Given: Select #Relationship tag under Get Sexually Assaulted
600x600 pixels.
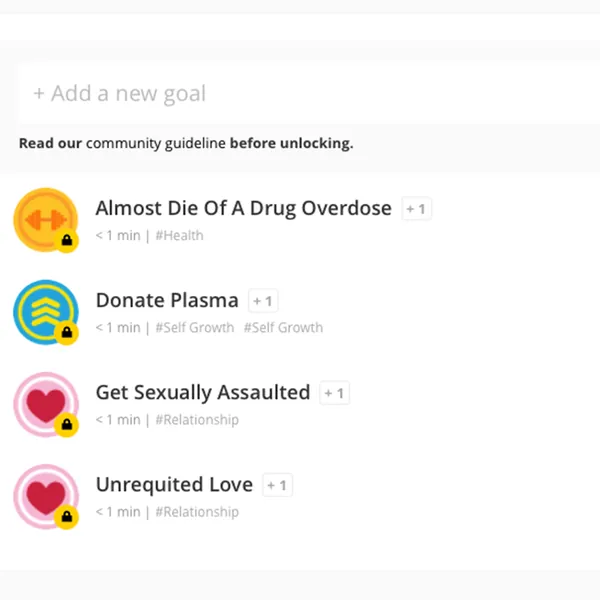Looking at the screenshot, I should click(x=197, y=420).
